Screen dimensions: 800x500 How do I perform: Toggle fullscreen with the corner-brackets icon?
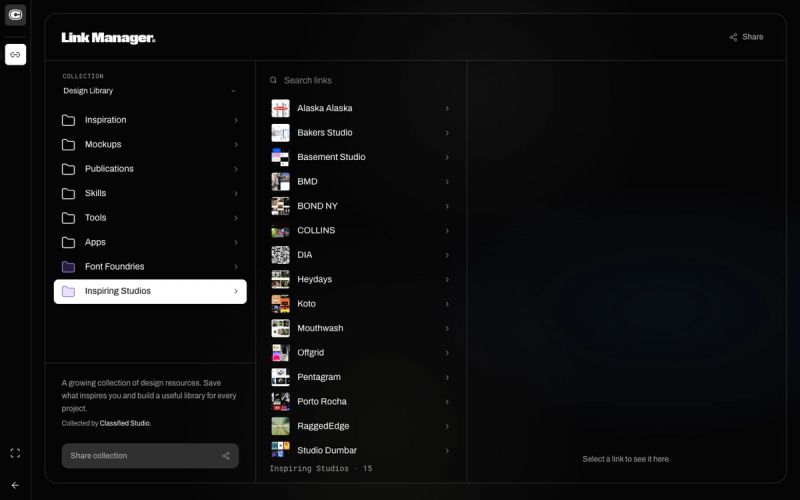[15, 453]
